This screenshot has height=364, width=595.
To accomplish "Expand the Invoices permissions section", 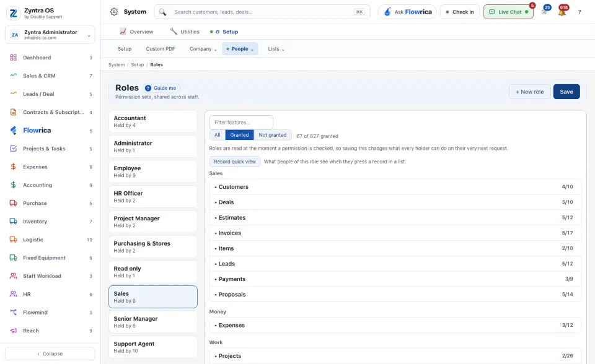I will pyautogui.click(x=395, y=233).
